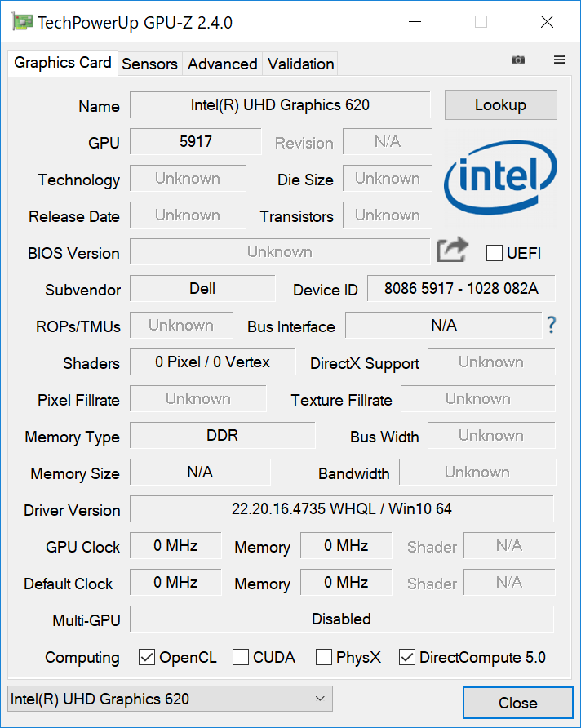Click the Lookup button

click(500, 104)
